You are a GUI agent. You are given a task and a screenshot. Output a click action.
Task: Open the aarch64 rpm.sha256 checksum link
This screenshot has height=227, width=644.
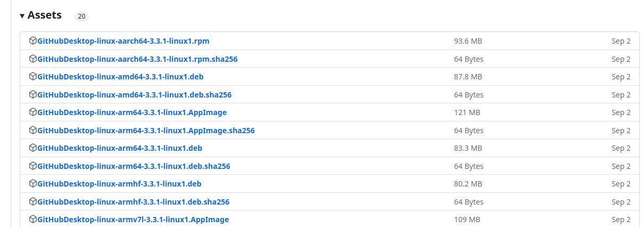point(137,59)
